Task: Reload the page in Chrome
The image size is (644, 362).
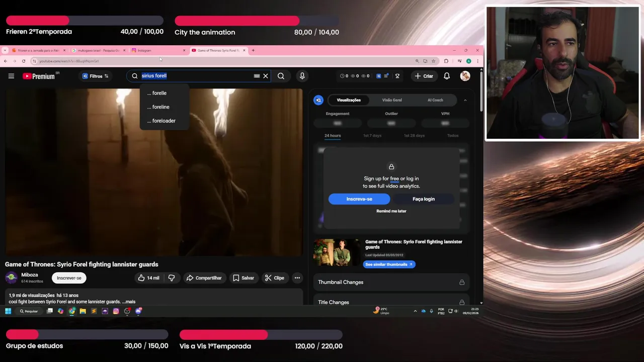Action: pyautogui.click(x=23, y=61)
